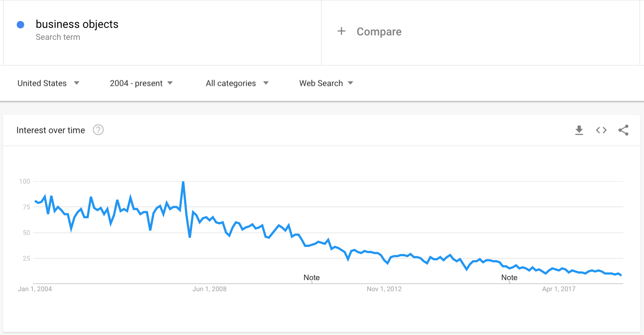Select the peak 100 point on chart
Viewport: 644px width, 335px height.
183,181
